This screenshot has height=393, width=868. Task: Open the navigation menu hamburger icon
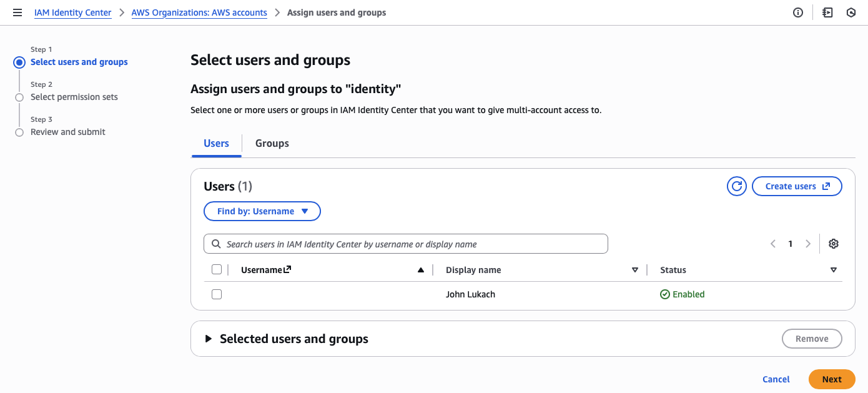[x=17, y=12]
